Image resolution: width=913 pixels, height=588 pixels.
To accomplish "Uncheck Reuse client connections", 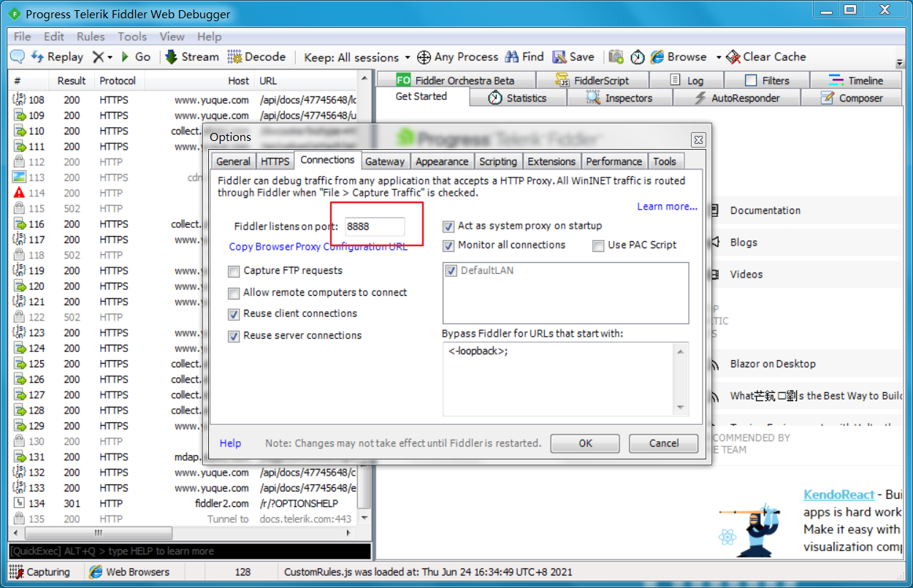I will click(234, 314).
